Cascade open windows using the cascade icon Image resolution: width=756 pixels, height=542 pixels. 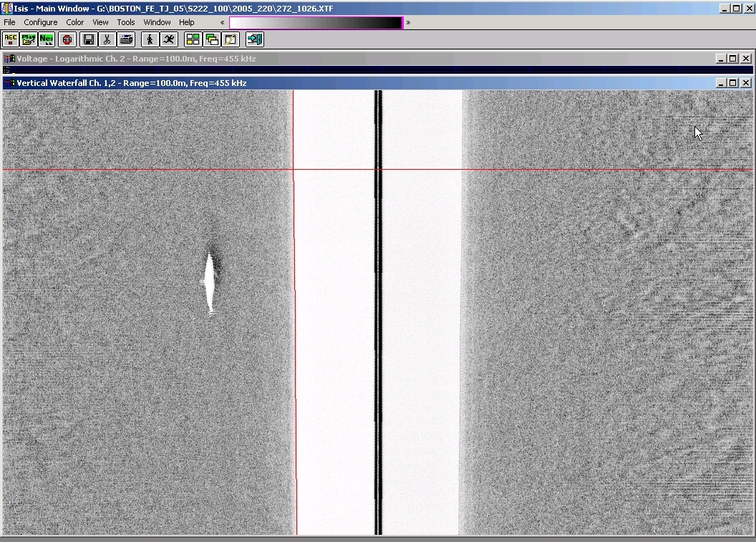[x=213, y=39]
